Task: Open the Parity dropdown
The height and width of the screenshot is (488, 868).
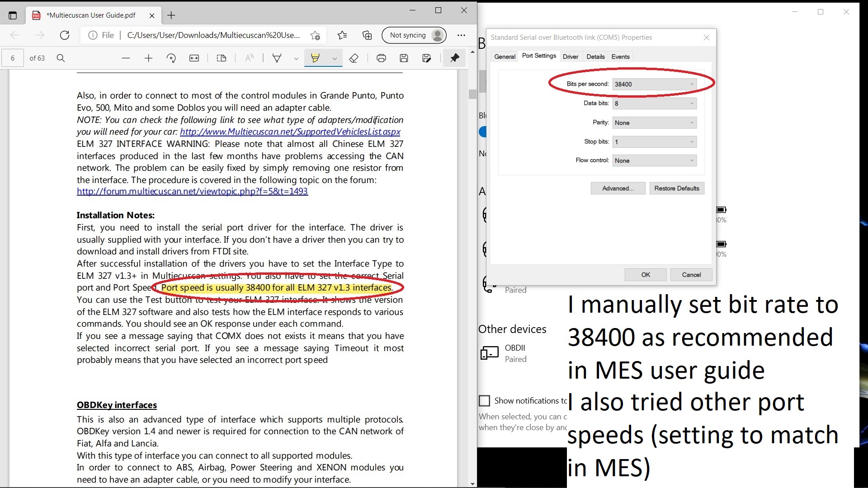Action: point(654,122)
